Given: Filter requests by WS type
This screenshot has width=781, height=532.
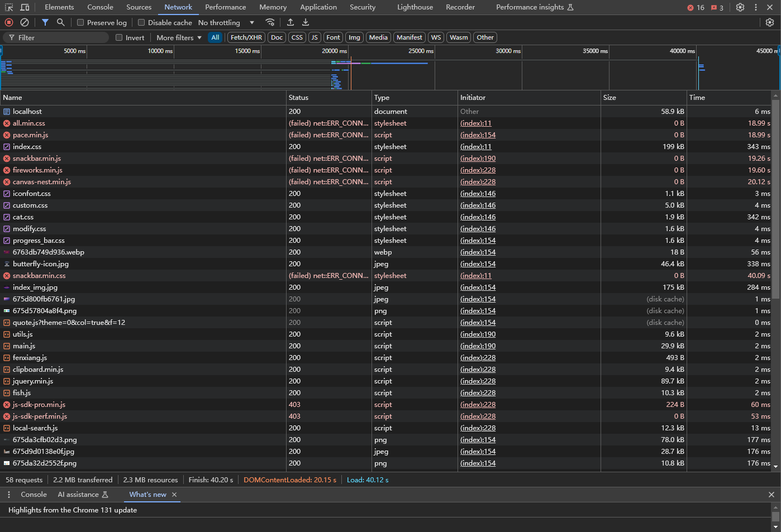Looking at the screenshot, I should pyautogui.click(x=436, y=37).
